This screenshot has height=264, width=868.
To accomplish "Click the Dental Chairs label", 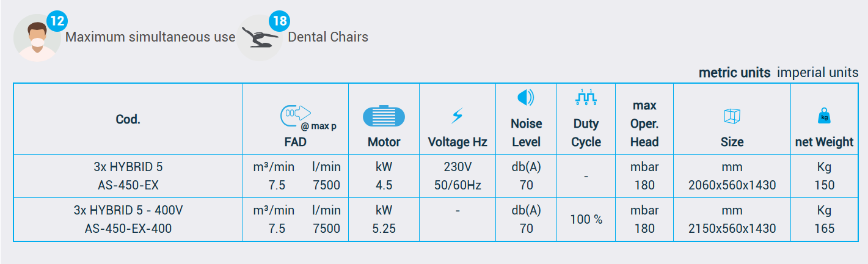I will pyautogui.click(x=328, y=37).
